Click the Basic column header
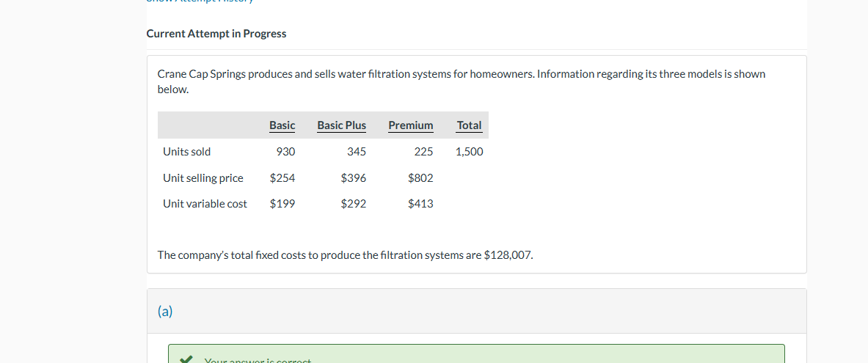Image resolution: width=868 pixels, height=363 pixels. tap(282, 125)
